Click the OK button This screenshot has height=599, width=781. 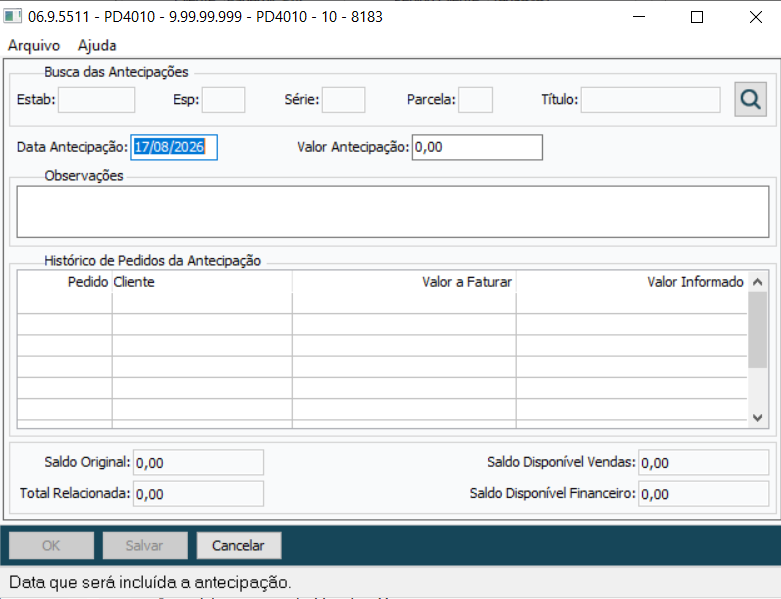coord(51,546)
